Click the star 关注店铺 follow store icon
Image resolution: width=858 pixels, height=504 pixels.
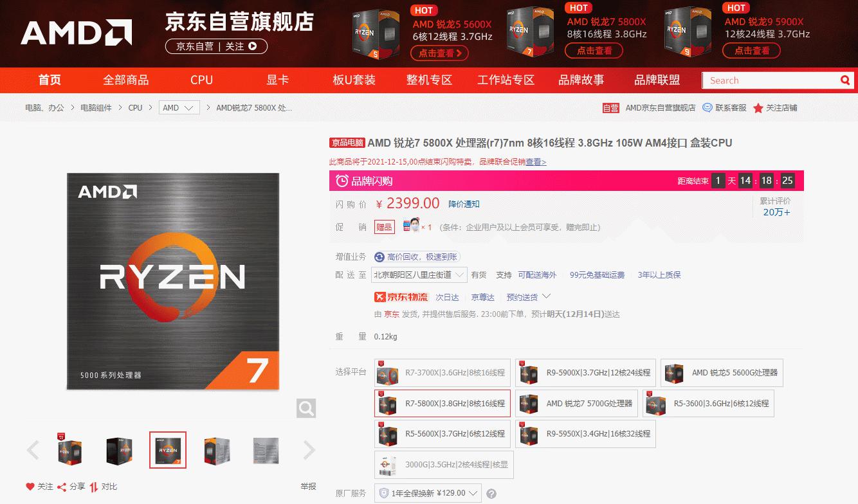[758, 108]
